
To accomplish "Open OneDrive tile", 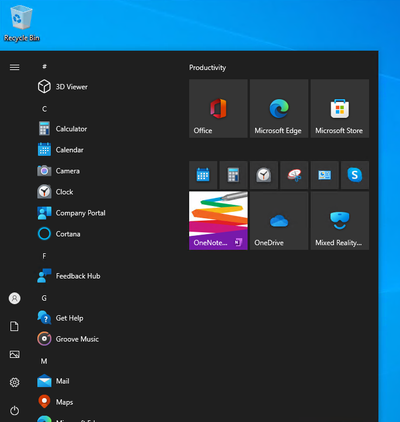I will [x=279, y=220].
